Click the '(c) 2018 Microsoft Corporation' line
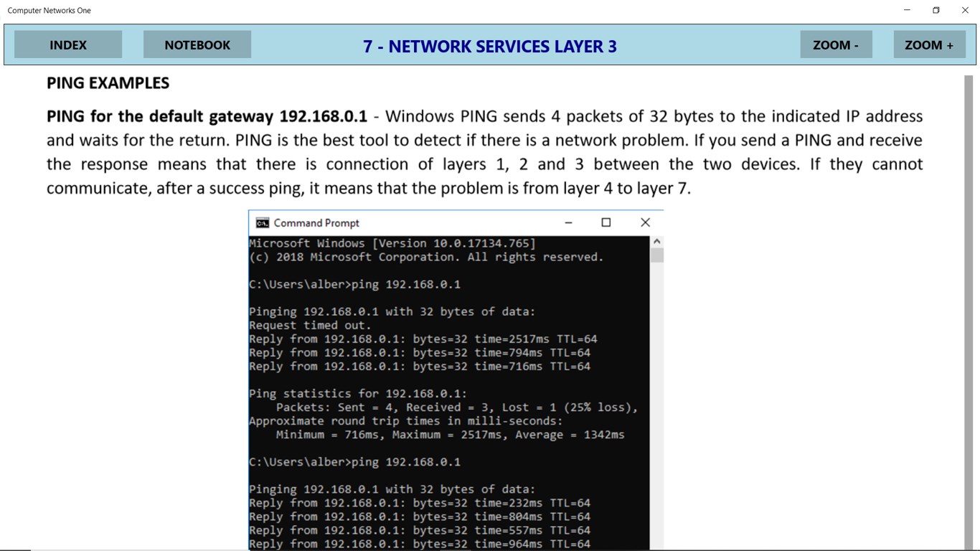Screen dimensions: 980x551 [426, 257]
